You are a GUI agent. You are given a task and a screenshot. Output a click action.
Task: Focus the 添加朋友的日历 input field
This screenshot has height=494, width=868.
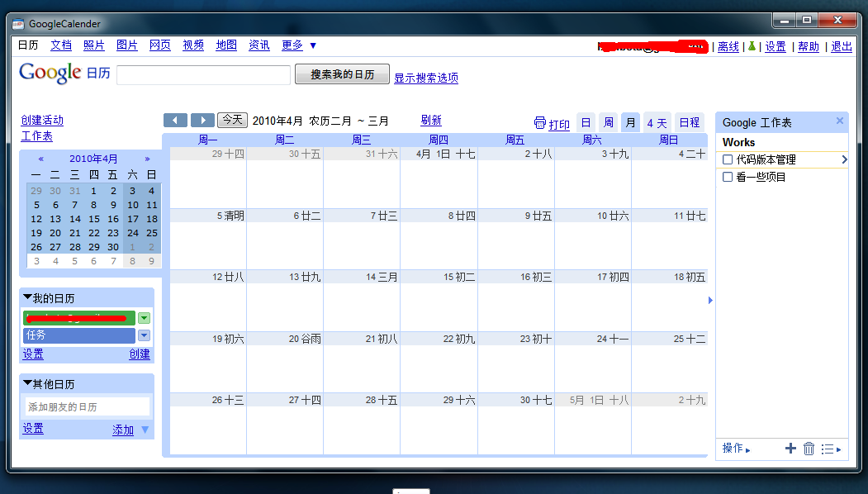[87, 407]
